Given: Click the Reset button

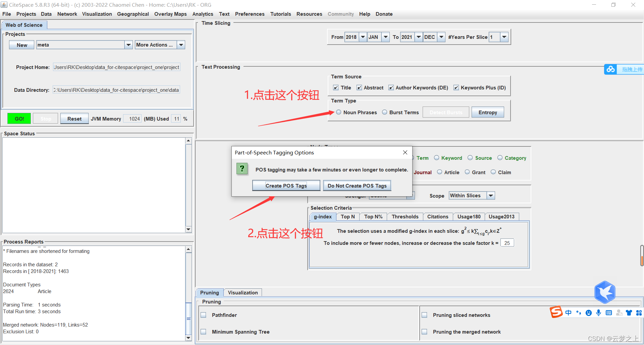Looking at the screenshot, I should (x=74, y=119).
